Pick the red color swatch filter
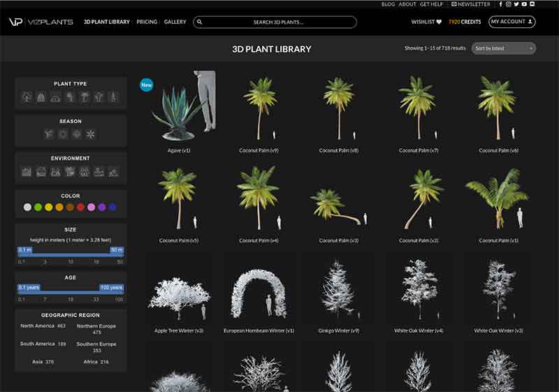The width and height of the screenshot is (559, 392). [x=80, y=208]
